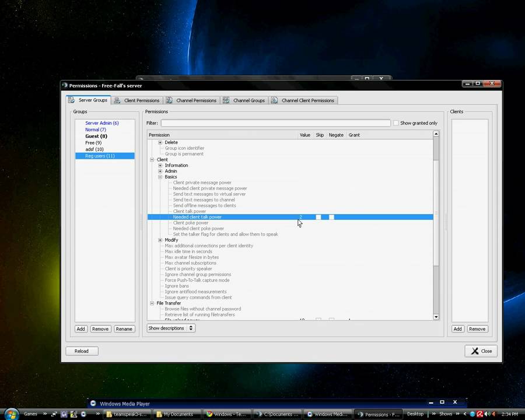Expand the Delete tree node
Image resolution: width=525 pixels, height=420 pixels.
tap(160, 142)
